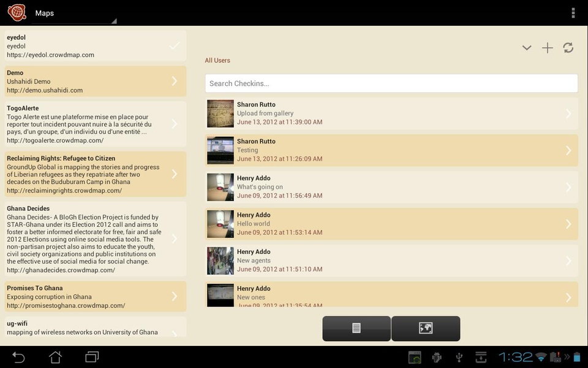This screenshot has height=368, width=588.
Task: Open thumbnail of New agents checkin
Action: pos(221,261)
